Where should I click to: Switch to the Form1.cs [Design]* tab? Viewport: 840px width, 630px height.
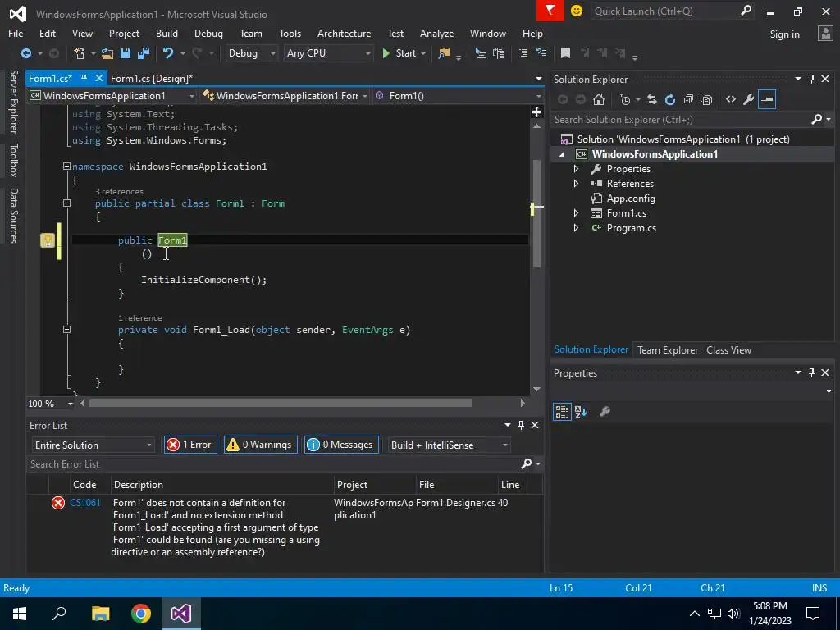tap(152, 79)
